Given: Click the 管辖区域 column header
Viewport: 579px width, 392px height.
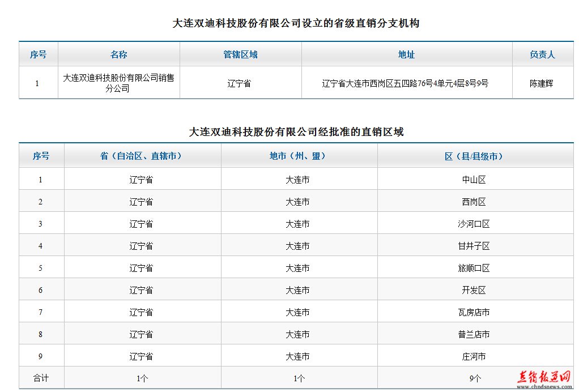Looking at the screenshot, I should pos(240,54).
